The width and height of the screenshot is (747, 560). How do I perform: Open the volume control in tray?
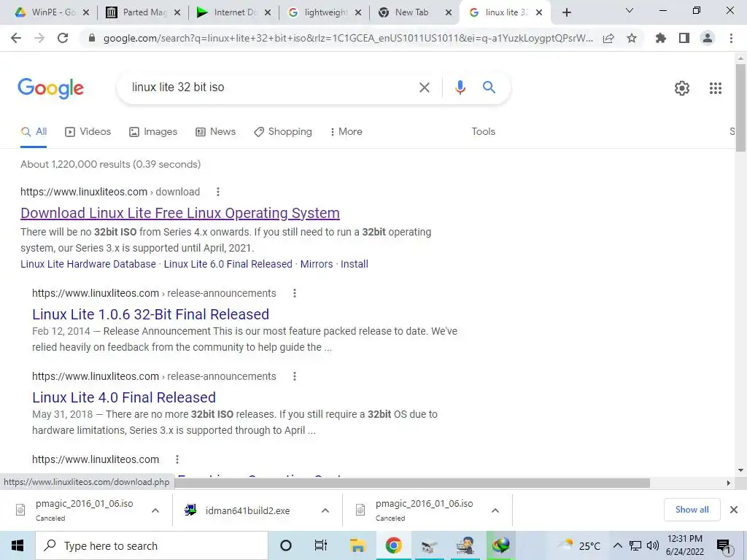coord(653,545)
